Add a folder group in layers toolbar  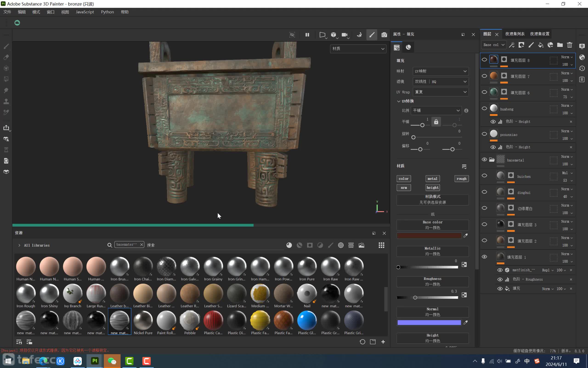click(560, 45)
